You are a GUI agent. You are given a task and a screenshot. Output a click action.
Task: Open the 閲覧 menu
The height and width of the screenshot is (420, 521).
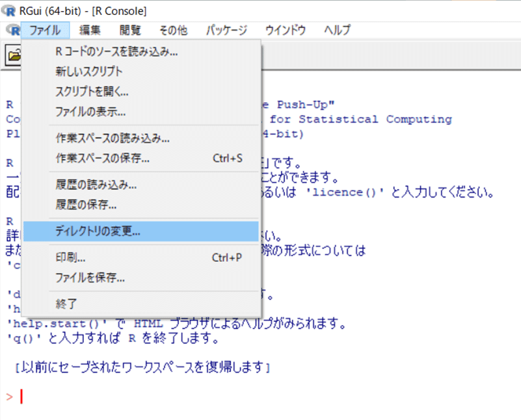[130, 30]
